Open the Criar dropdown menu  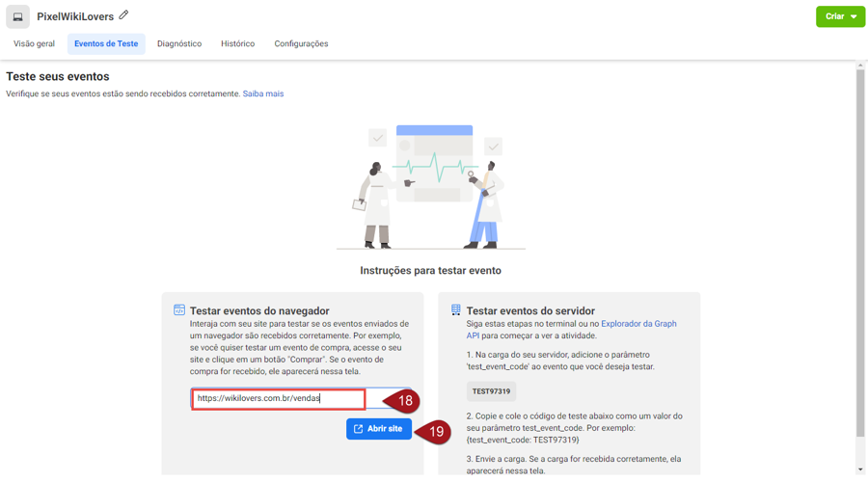point(840,16)
